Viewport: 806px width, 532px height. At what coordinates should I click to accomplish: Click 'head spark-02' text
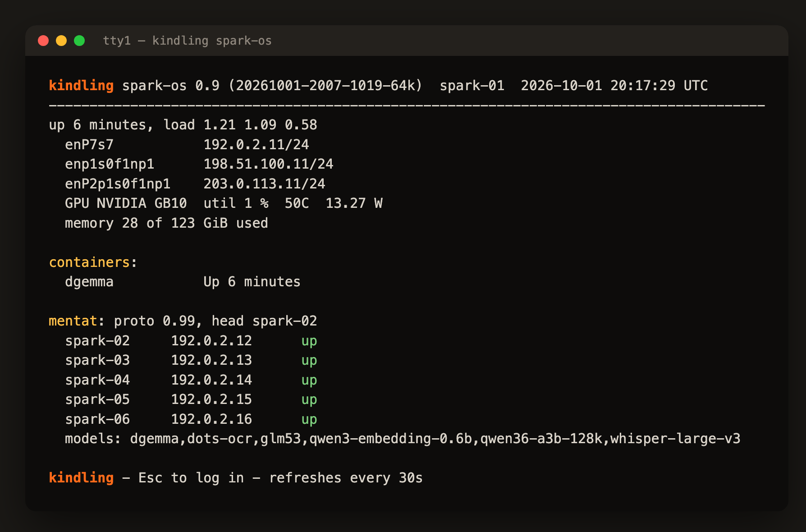pyautogui.click(x=265, y=321)
